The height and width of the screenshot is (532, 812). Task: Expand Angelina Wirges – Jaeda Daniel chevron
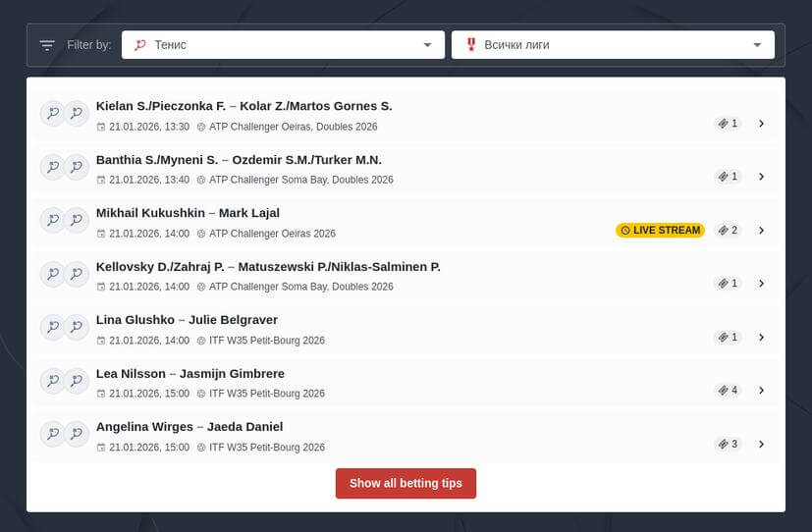point(762,445)
